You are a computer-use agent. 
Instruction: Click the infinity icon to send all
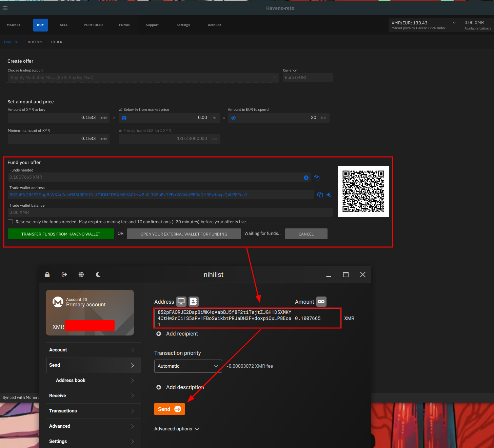pos(321,302)
